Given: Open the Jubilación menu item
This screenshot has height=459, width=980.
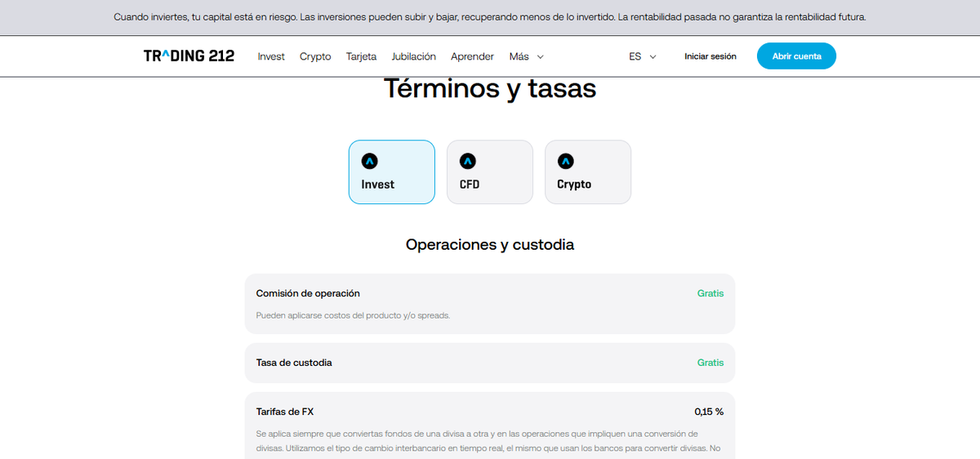Looking at the screenshot, I should (x=413, y=56).
